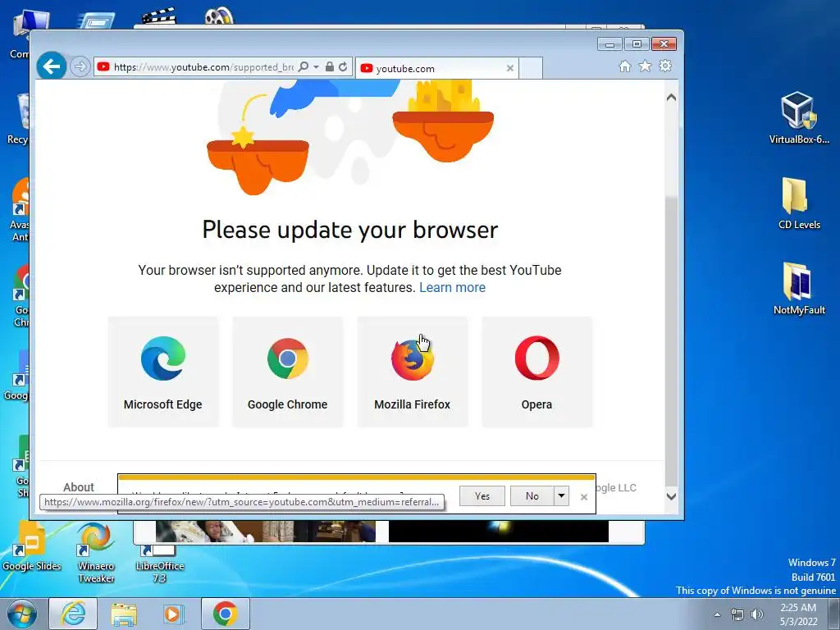This screenshot has height=630, width=840.
Task: Click the About footer link
Action: 78,487
